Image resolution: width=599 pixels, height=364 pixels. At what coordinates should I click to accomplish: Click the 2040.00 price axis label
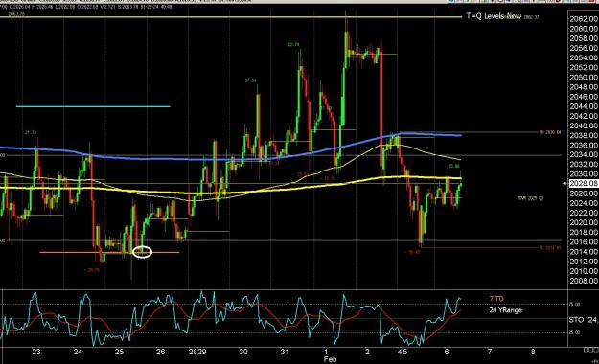point(584,125)
